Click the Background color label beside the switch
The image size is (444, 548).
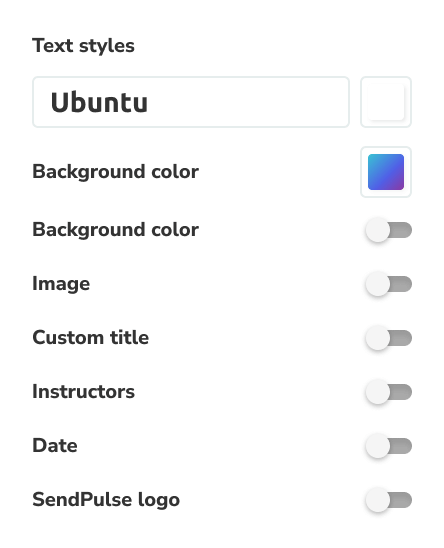pyautogui.click(x=115, y=230)
